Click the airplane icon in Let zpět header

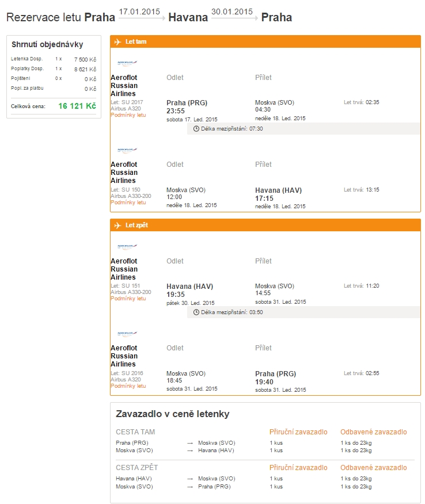click(x=117, y=225)
